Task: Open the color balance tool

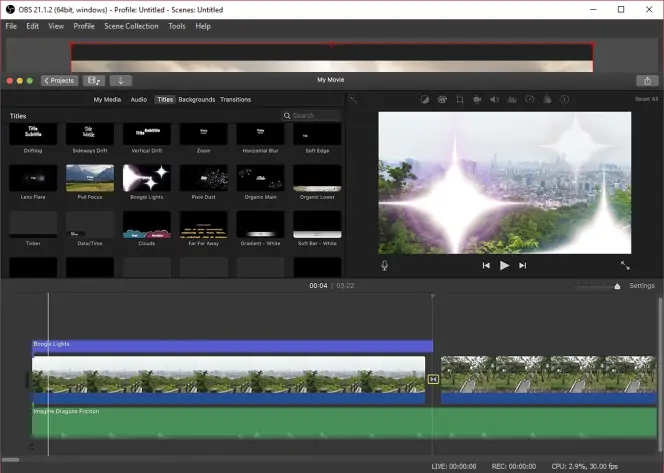Action: click(x=424, y=100)
